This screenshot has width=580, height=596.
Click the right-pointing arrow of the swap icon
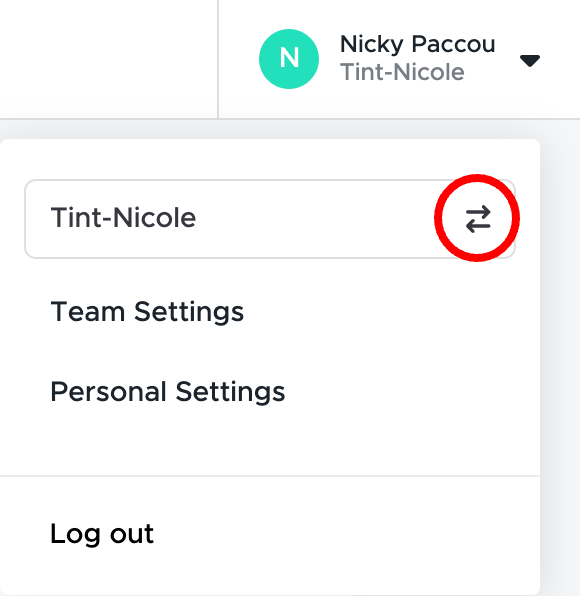pos(479,212)
